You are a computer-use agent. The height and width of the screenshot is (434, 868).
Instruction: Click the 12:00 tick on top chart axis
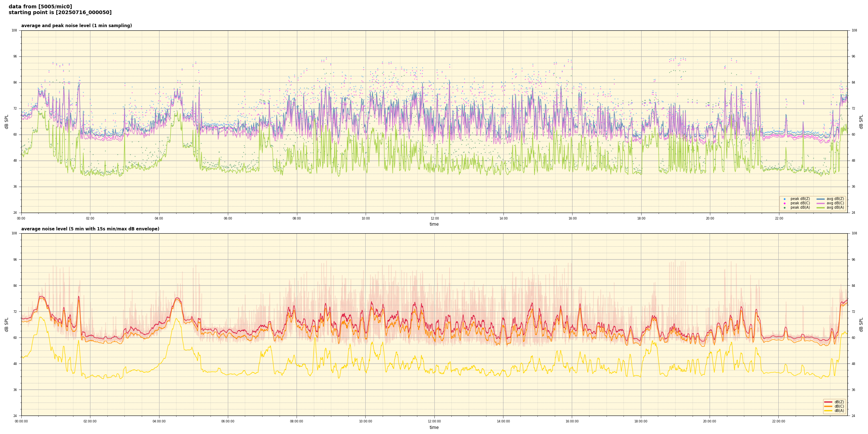[434, 218]
